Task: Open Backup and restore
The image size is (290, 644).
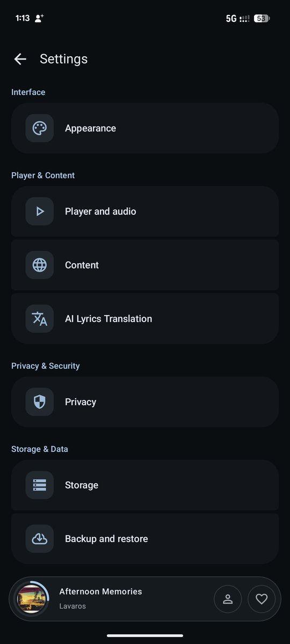Action: coord(145,539)
